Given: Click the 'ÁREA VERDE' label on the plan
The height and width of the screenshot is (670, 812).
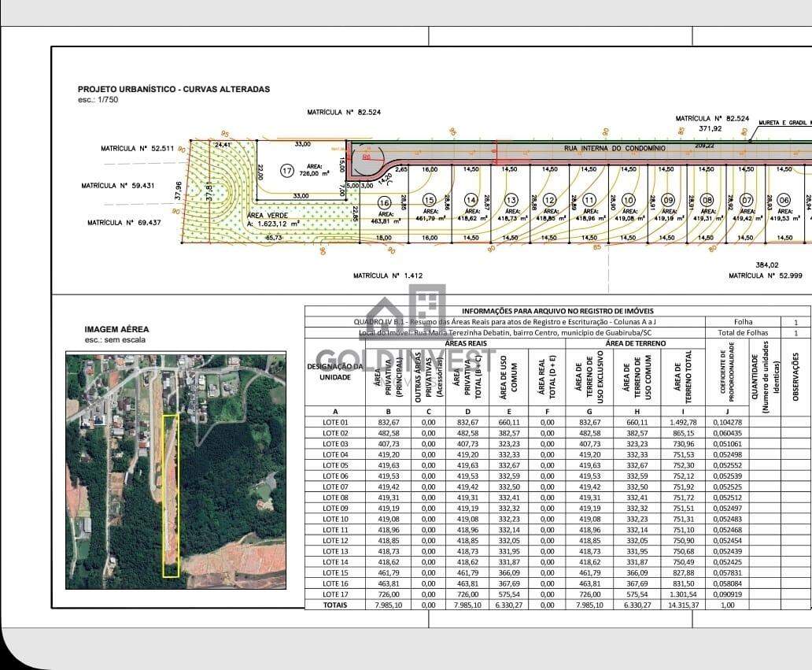Looking at the screenshot, I should [268, 215].
